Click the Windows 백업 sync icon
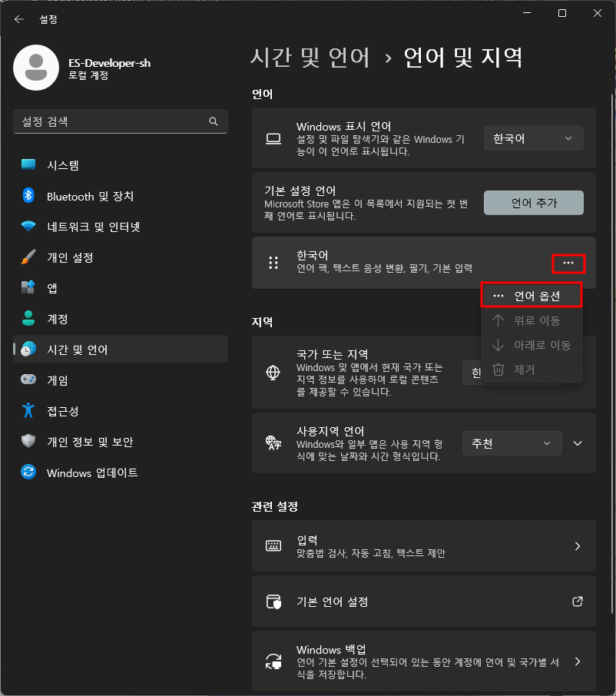Viewport: 616px width, 696px height. pos(273,661)
